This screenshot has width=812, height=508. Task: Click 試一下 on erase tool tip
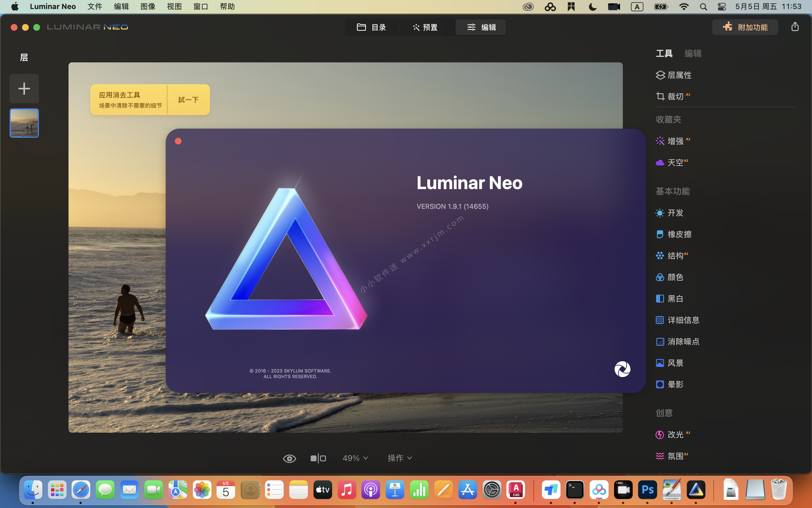[188, 100]
